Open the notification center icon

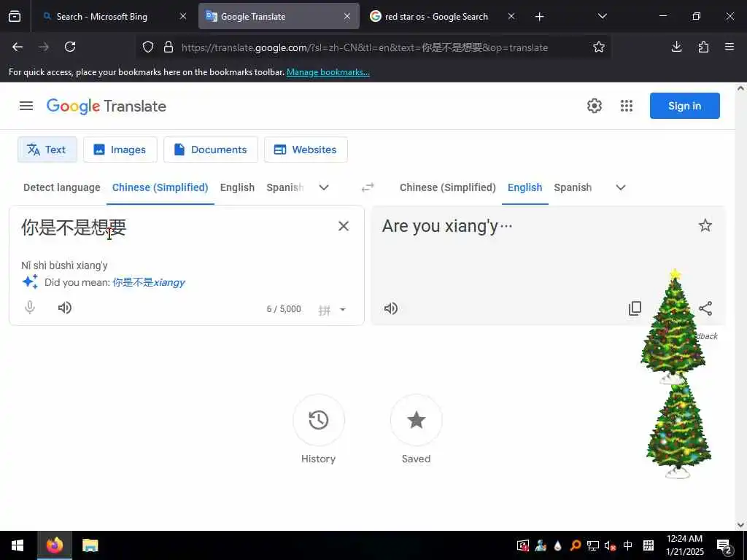pos(724,545)
